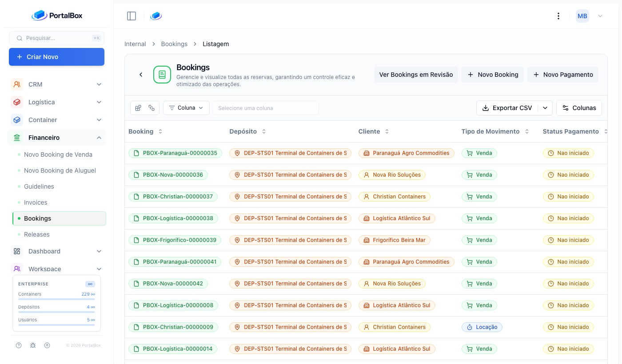Click the Financeiro bank icon
This screenshot has width=622, height=364.
point(17,138)
